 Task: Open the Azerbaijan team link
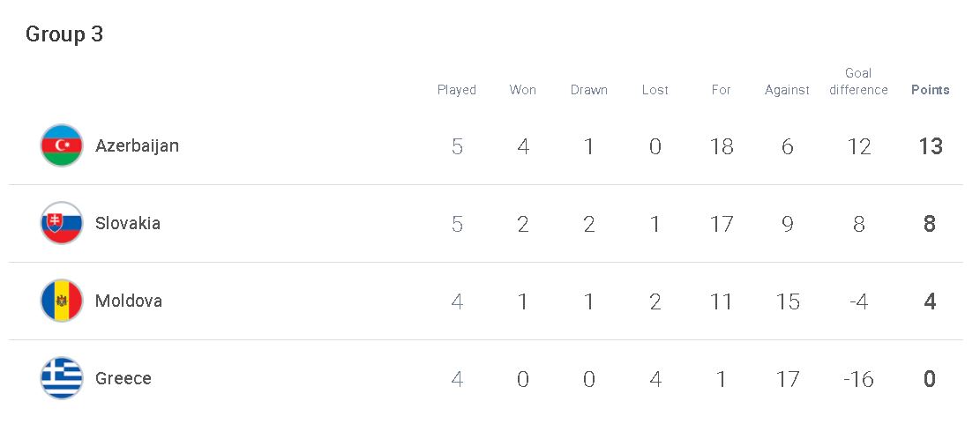tap(137, 146)
